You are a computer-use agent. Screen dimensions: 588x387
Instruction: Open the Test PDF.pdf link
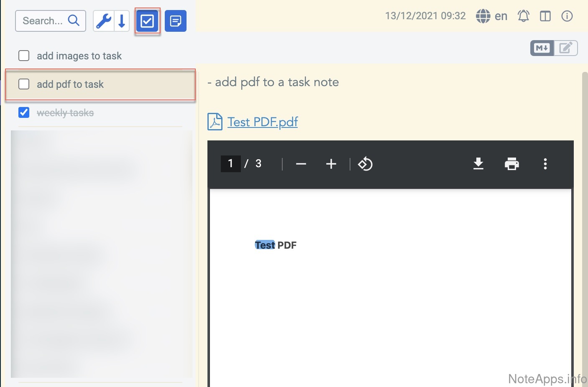click(262, 122)
